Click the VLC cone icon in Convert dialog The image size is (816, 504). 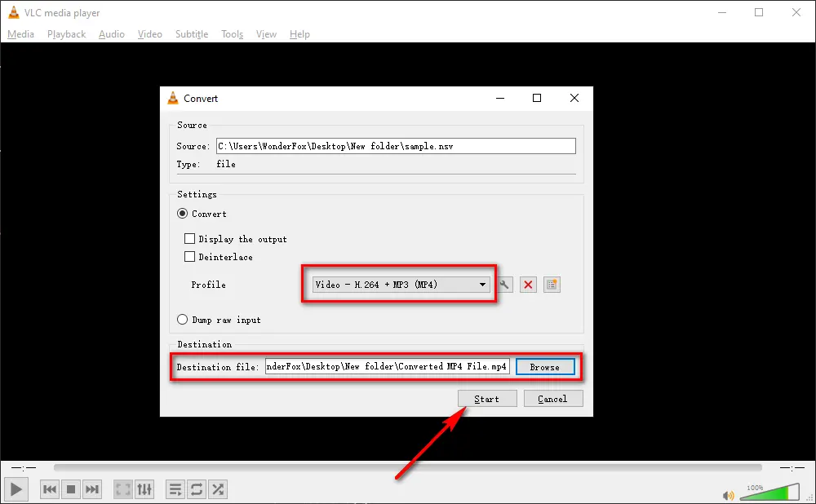tap(173, 98)
